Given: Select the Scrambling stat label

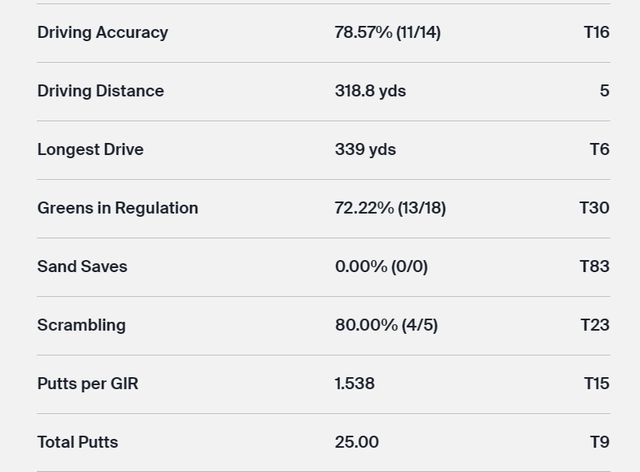Looking at the screenshot, I should coord(81,325).
